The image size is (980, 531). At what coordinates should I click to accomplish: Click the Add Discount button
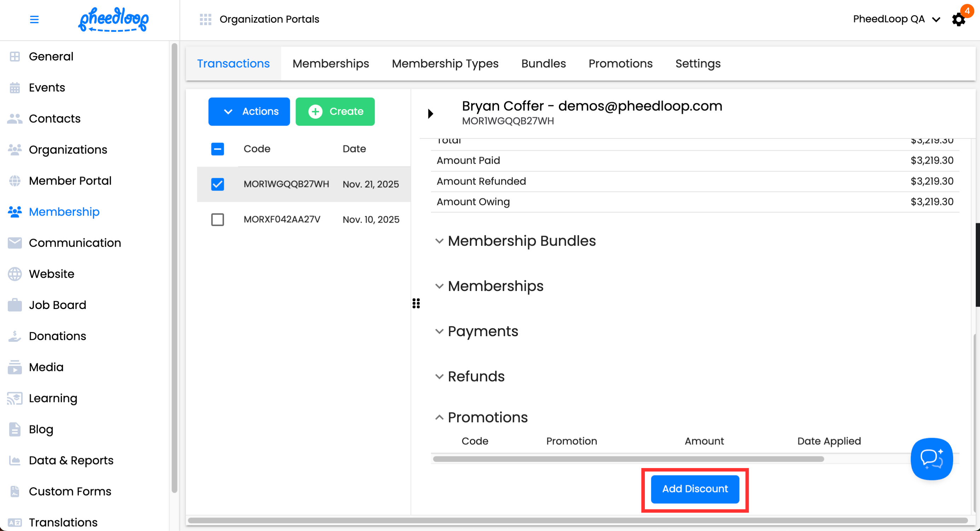coord(695,489)
